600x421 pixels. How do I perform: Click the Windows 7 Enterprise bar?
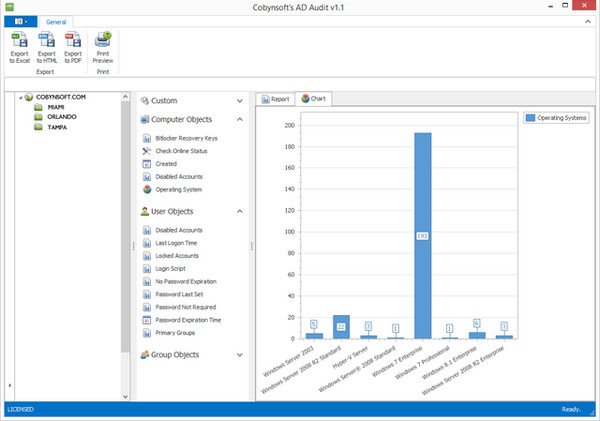pos(422,236)
